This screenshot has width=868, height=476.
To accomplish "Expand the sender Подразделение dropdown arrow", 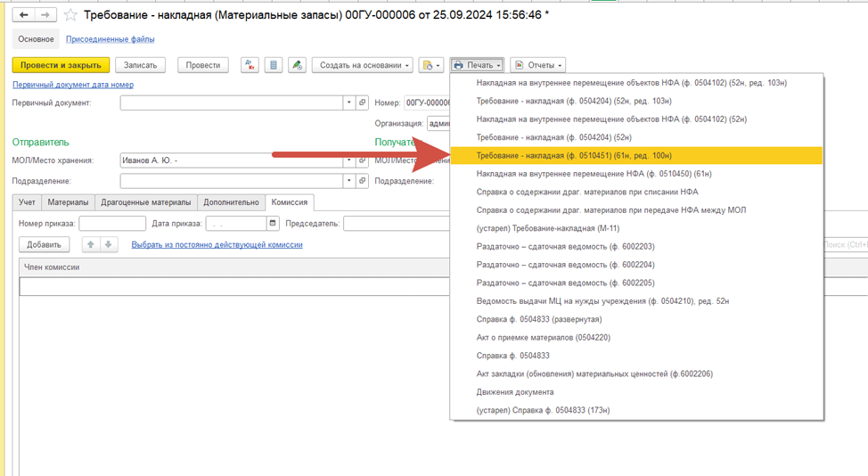I will coord(348,181).
